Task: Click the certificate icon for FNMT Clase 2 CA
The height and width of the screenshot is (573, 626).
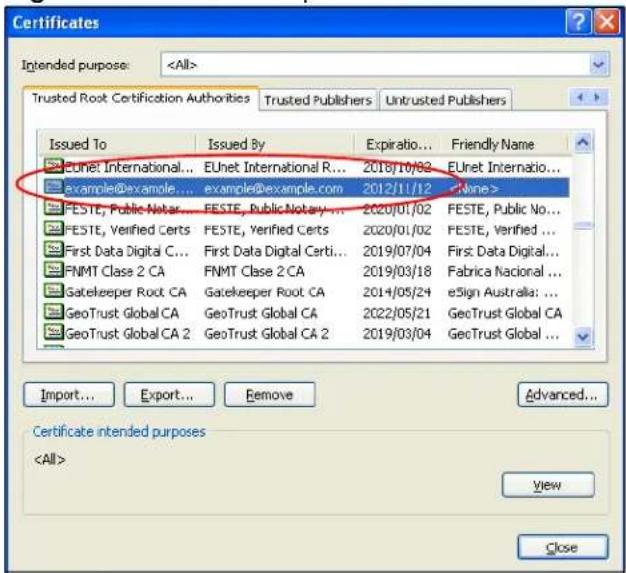Action: coord(53,270)
